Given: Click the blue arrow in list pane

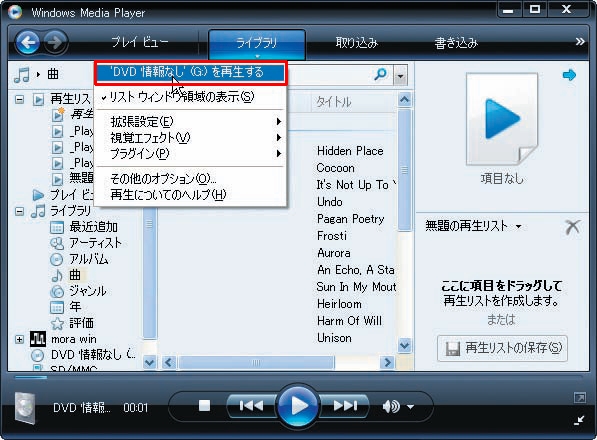Looking at the screenshot, I should click(x=569, y=75).
